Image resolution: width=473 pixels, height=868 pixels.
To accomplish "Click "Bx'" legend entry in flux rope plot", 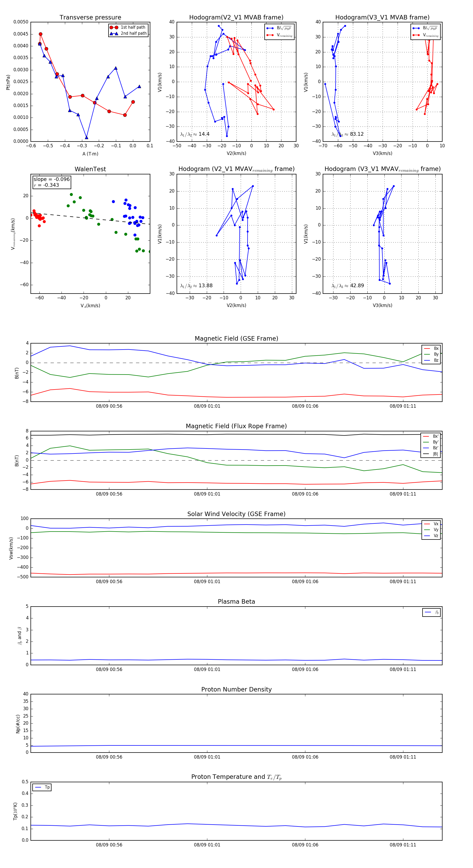I will pyautogui.click(x=431, y=436).
